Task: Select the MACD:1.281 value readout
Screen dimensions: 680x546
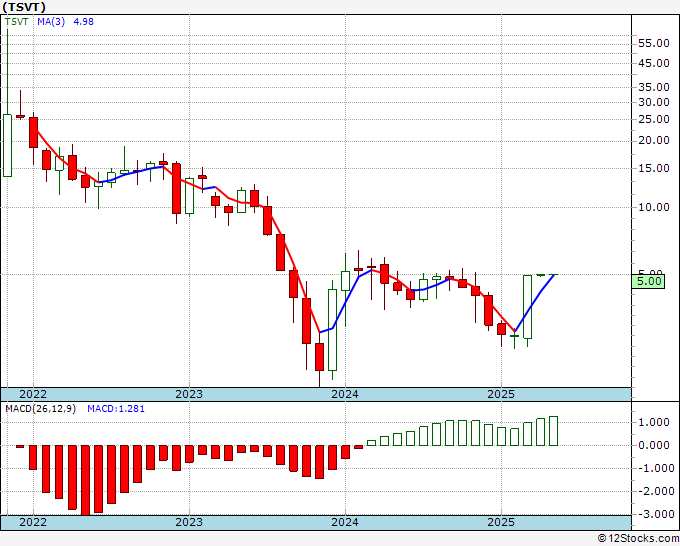Action: coord(116,409)
